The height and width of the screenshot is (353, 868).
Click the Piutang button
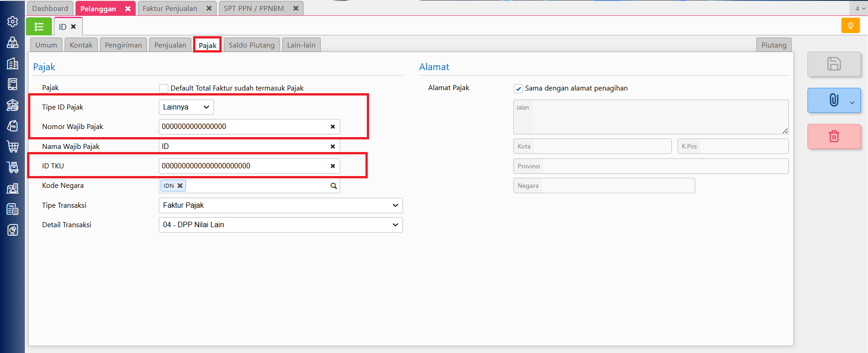click(773, 45)
